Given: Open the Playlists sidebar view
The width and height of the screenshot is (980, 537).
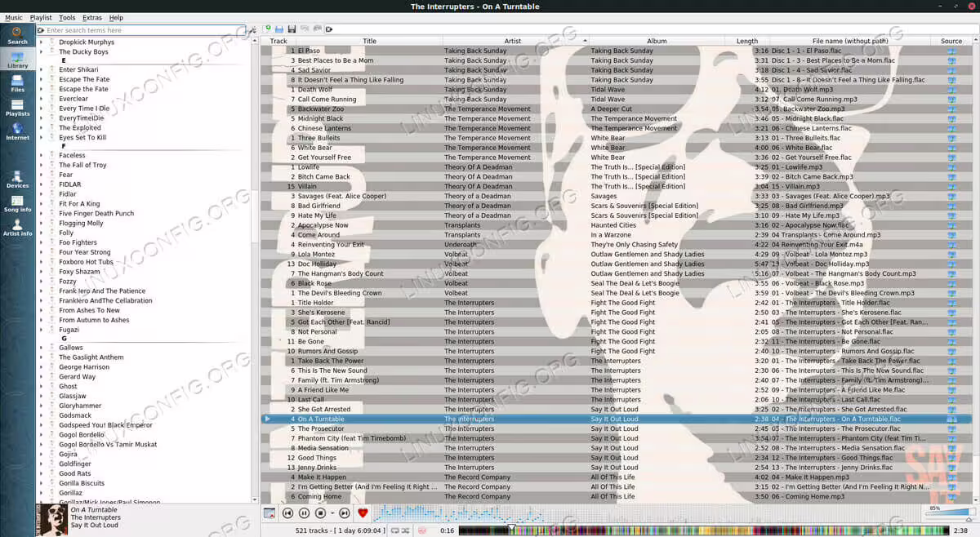Looking at the screenshot, I should click(17, 107).
